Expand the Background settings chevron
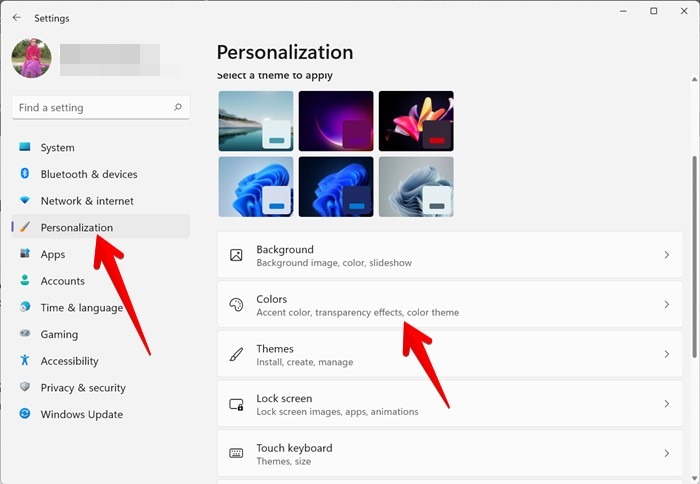This screenshot has width=700, height=484. pyautogui.click(x=667, y=256)
